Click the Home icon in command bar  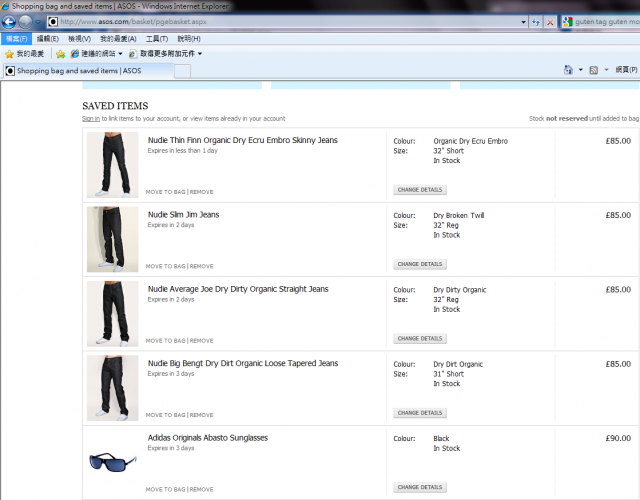click(568, 70)
